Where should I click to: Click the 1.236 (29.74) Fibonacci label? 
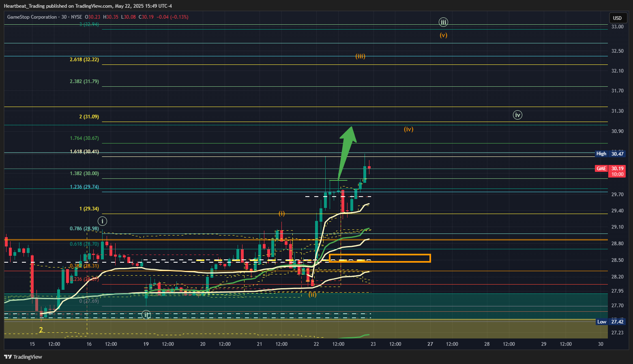[84, 187]
